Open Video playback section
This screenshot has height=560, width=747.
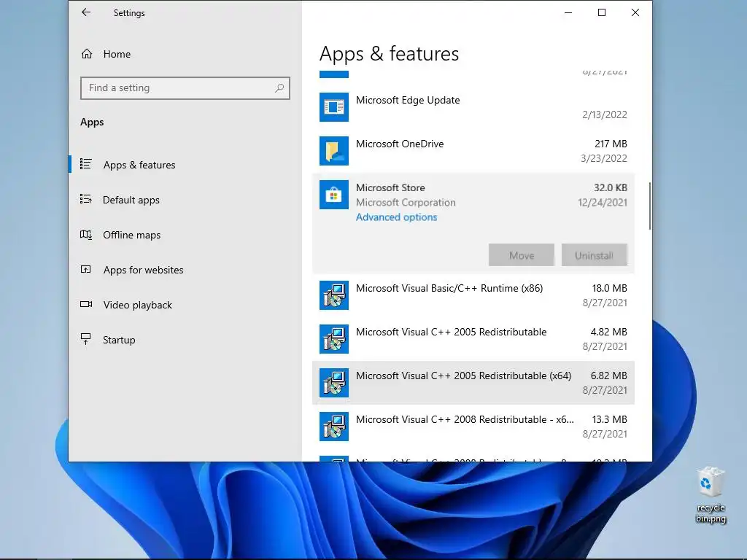tap(138, 305)
